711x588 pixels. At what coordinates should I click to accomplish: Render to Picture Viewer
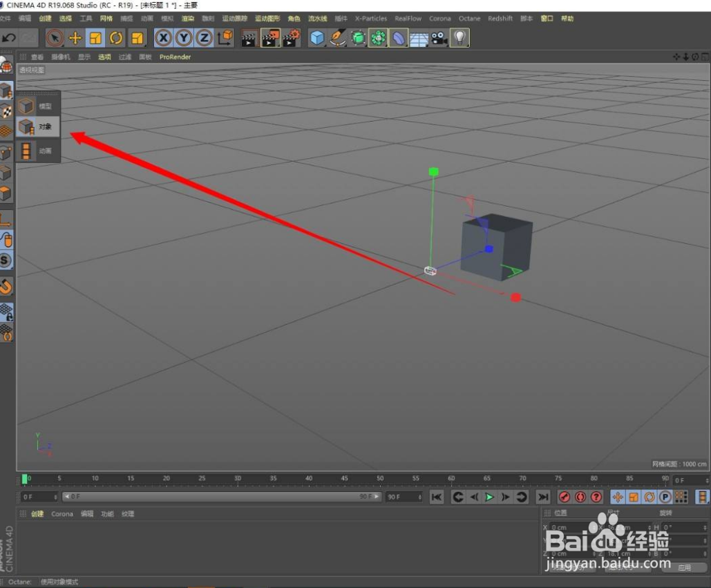pyautogui.click(x=270, y=38)
